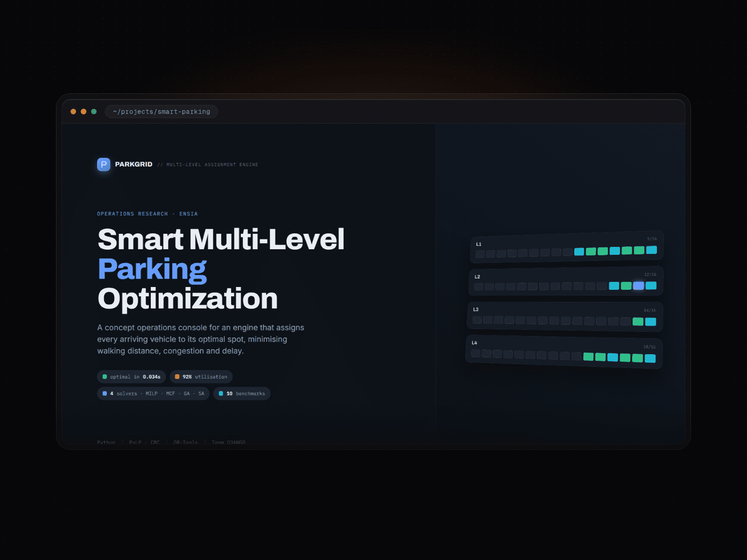The image size is (747, 560).
Task: Click the green dot in optimal chip
Action: (x=105, y=377)
